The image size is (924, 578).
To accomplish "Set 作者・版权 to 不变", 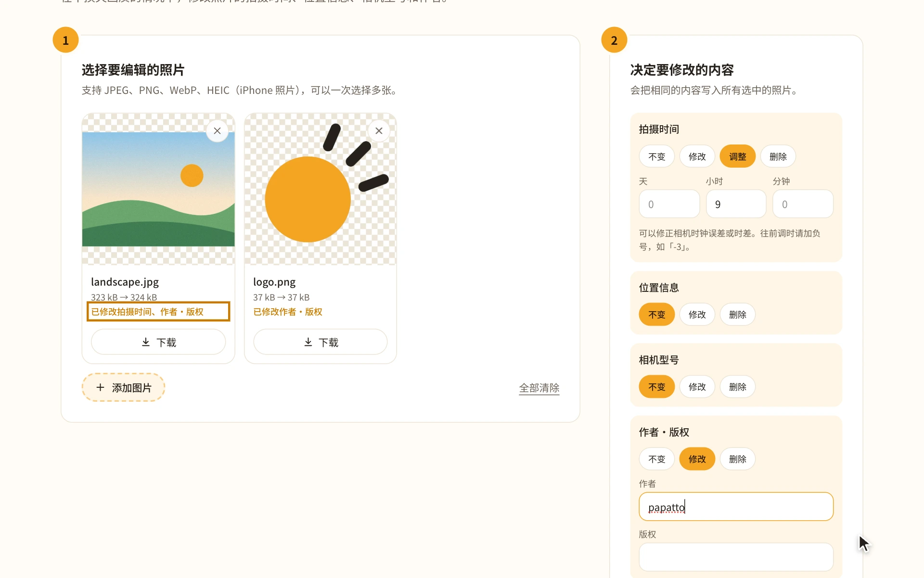I will pyautogui.click(x=656, y=459).
